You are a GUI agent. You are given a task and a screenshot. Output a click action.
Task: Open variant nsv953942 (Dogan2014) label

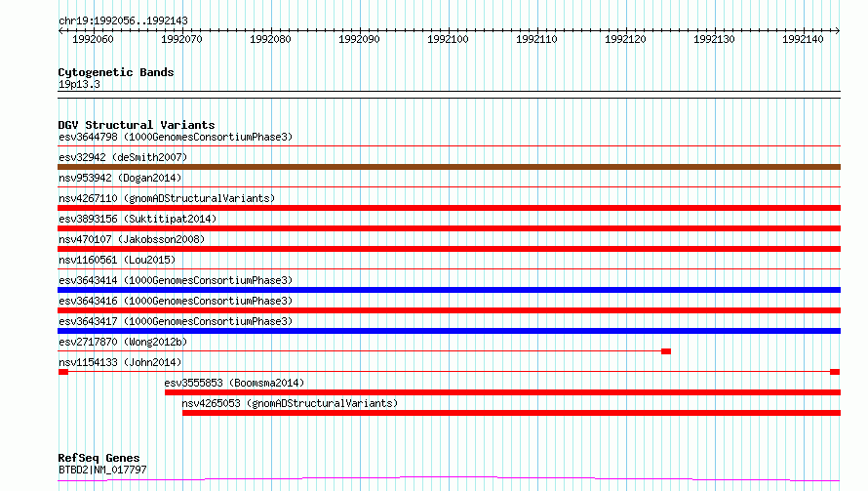click(120, 178)
